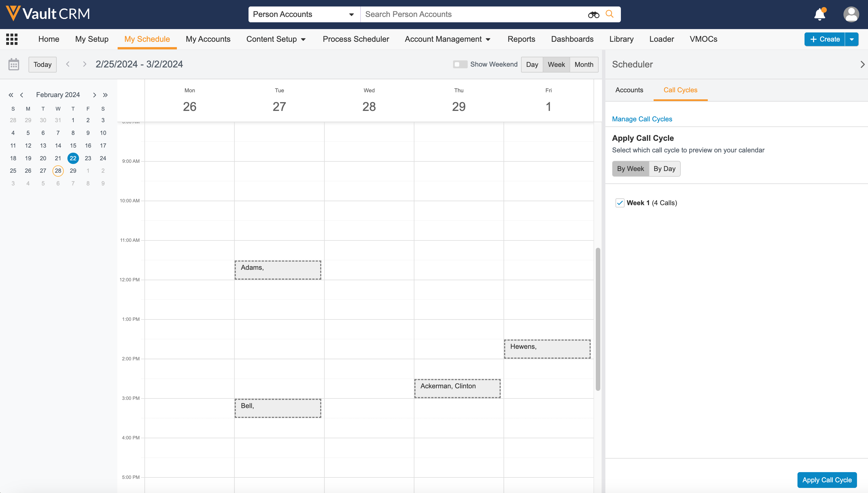Open the Person Accounts dropdown
Image resolution: width=868 pixels, height=493 pixels.
tap(304, 15)
